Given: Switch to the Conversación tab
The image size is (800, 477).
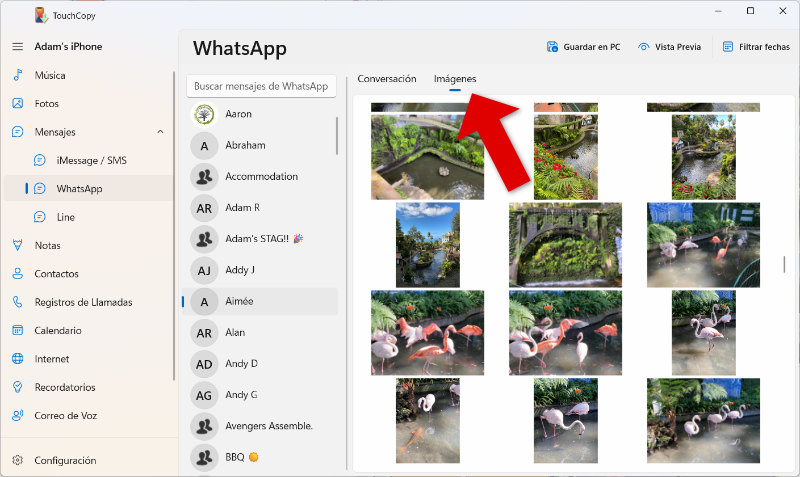Looking at the screenshot, I should [387, 79].
